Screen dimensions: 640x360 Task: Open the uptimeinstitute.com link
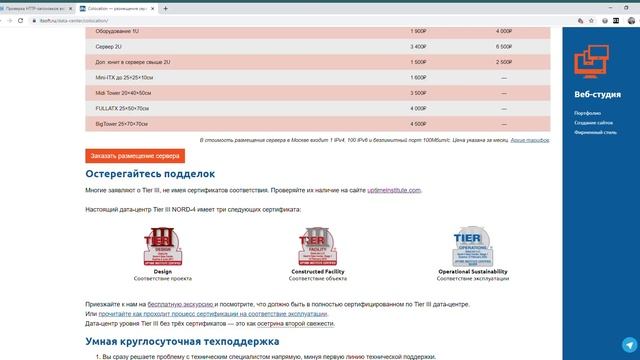click(x=394, y=190)
